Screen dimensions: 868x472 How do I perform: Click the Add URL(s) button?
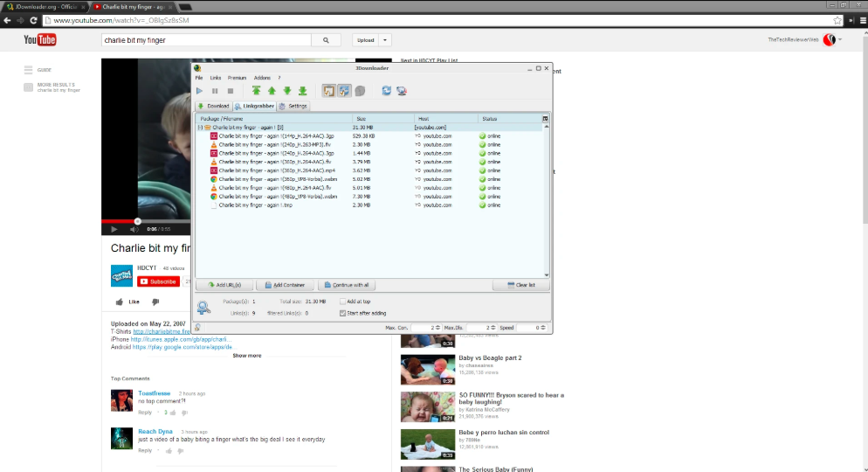pyautogui.click(x=224, y=285)
